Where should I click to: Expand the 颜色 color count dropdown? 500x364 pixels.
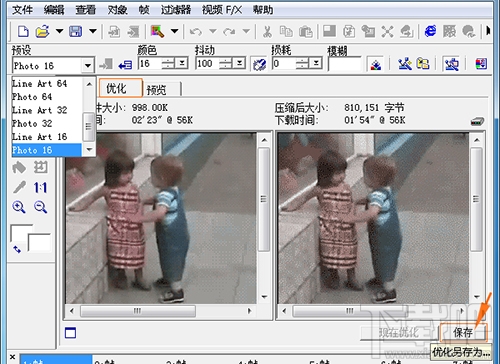182,63
